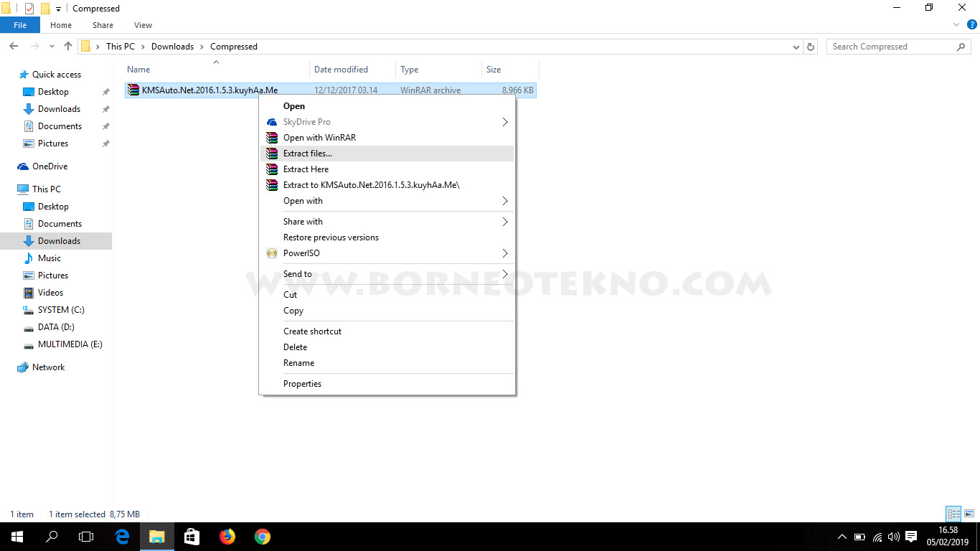Image resolution: width=980 pixels, height=551 pixels.
Task: Launch Firefox from the taskbar
Action: (227, 536)
